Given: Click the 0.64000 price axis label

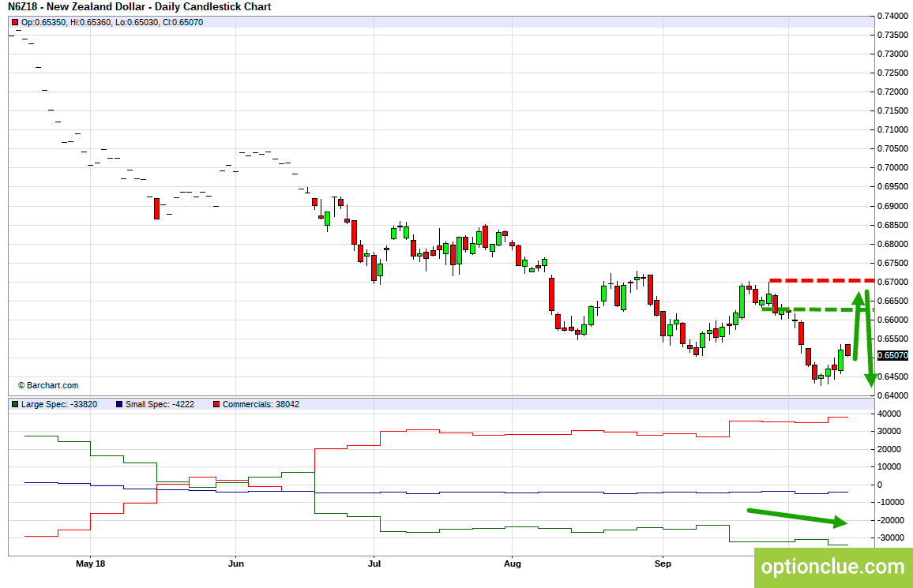Looking at the screenshot, I should coord(892,395).
